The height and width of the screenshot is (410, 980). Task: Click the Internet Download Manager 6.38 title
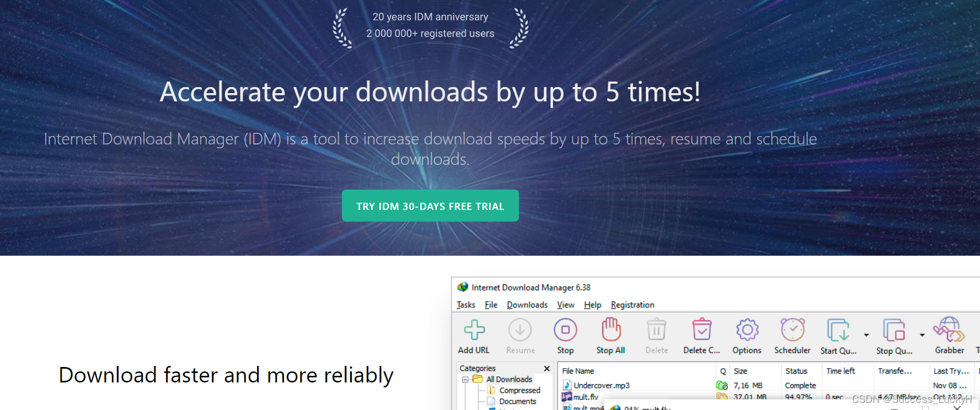531,287
